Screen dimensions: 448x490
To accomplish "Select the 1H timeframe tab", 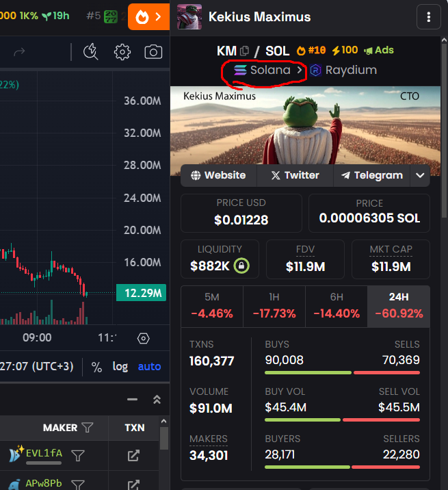I will [x=274, y=307].
